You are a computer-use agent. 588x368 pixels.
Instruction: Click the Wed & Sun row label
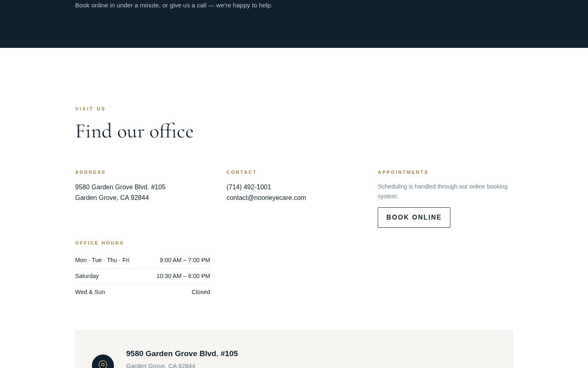pos(90,292)
